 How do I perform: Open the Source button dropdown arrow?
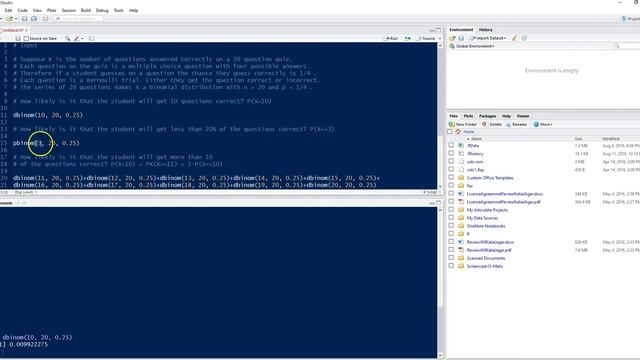click(440, 38)
